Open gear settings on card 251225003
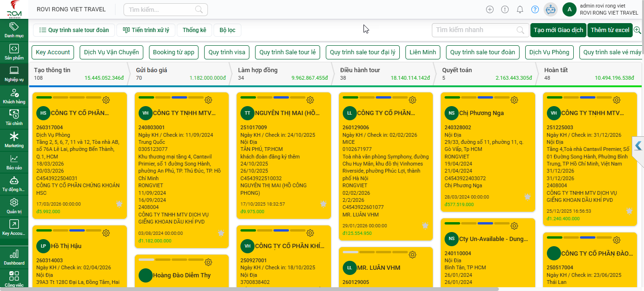644x291 pixels. 617,100
